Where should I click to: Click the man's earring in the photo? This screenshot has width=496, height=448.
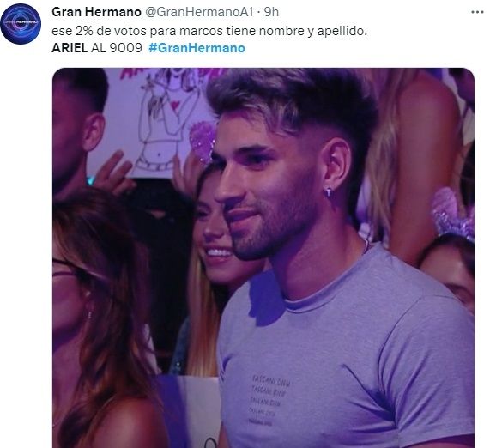(x=329, y=192)
